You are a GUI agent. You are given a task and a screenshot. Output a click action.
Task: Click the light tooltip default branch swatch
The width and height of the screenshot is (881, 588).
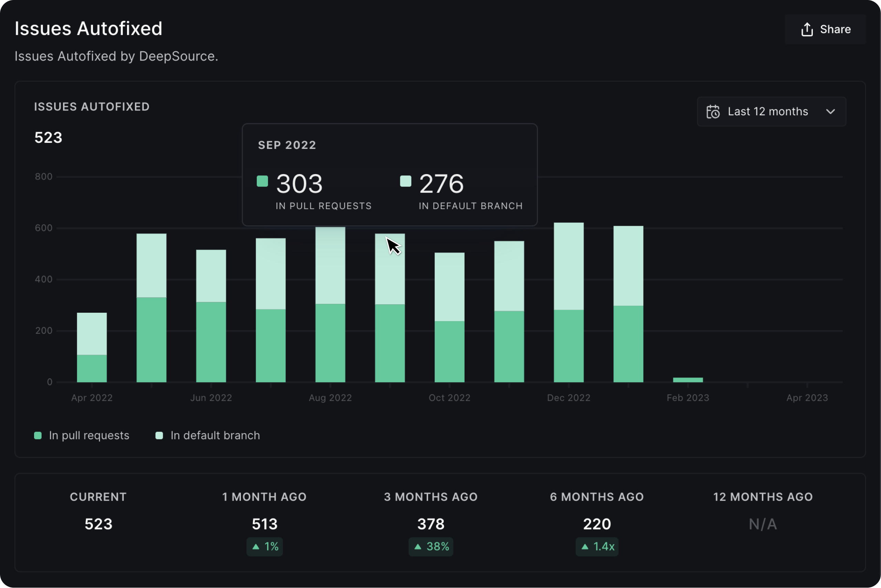coord(405,181)
